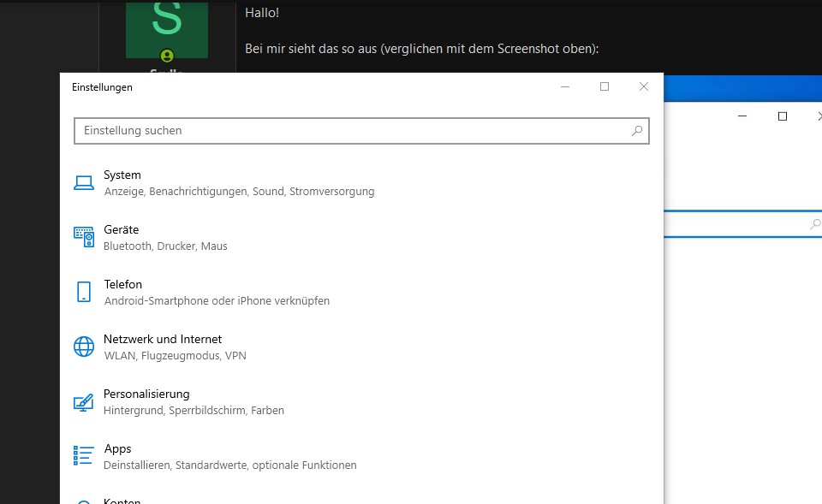Viewport: 822px width, 504px height.
Task: Close the Einstellungen window
Action: coord(644,86)
